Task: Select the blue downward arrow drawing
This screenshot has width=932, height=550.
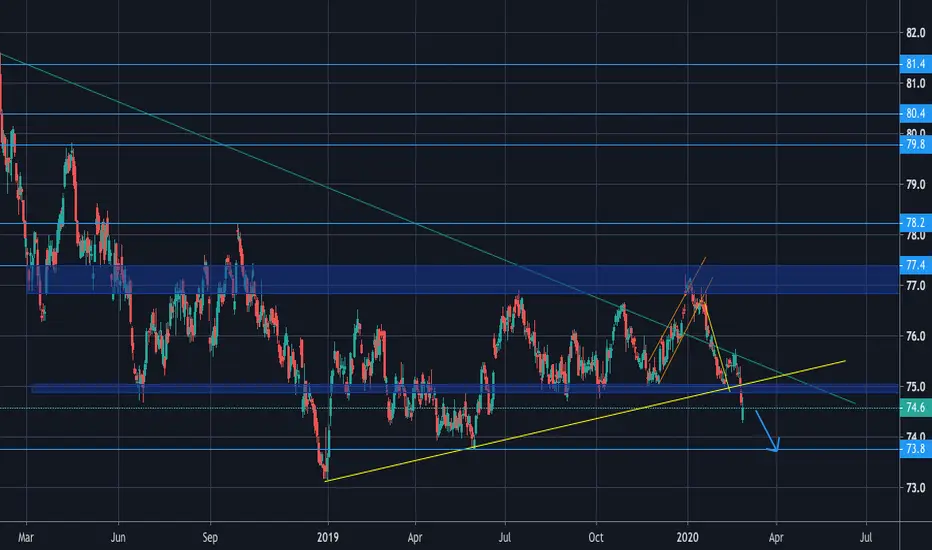Action: (x=767, y=430)
